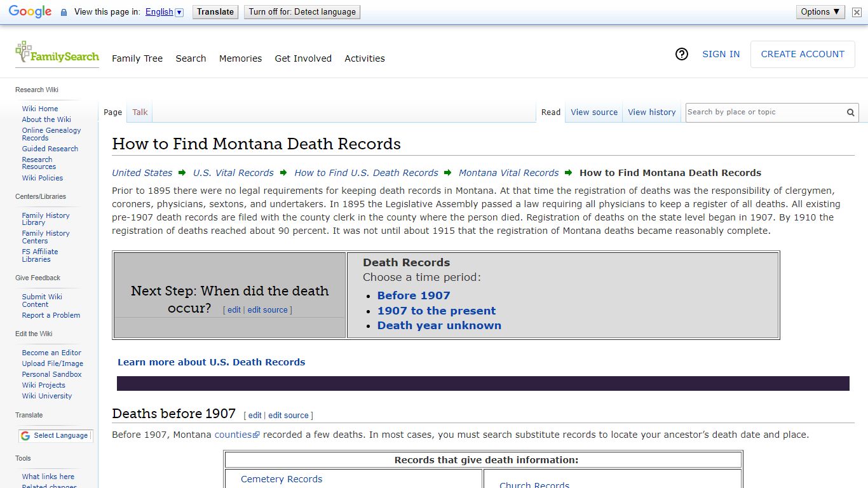Viewport: 868px width, 488px height.
Task: Choose 1907 to the present link
Action: coord(437,311)
